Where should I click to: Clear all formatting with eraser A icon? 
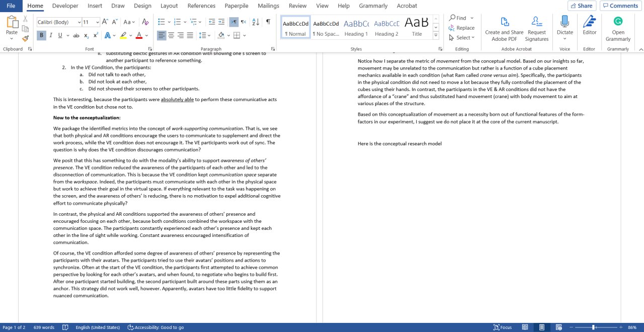pos(145,22)
